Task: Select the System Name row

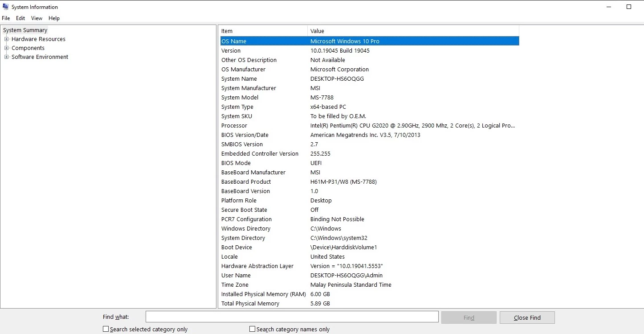Action: 369,78
